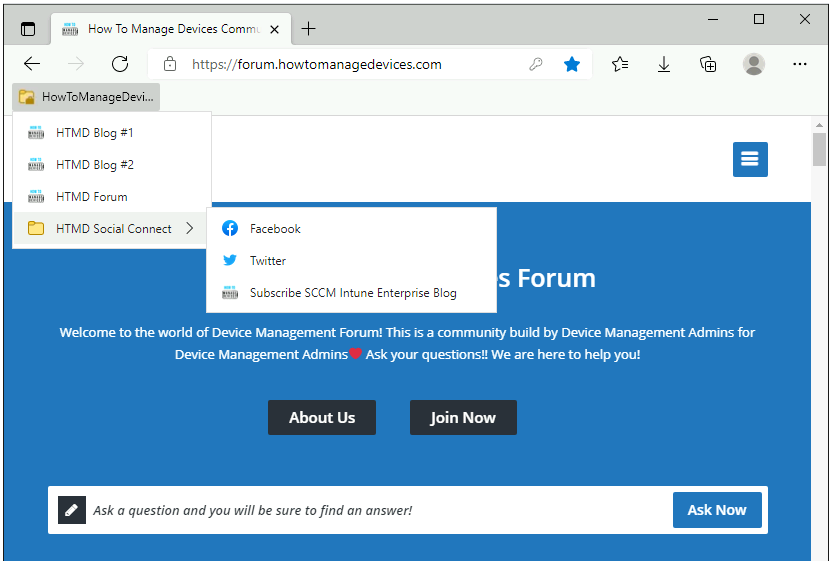The height and width of the screenshot is (561, 833).
Task: Click the page scrollbar thumb
Action: (x=819, y=149)
